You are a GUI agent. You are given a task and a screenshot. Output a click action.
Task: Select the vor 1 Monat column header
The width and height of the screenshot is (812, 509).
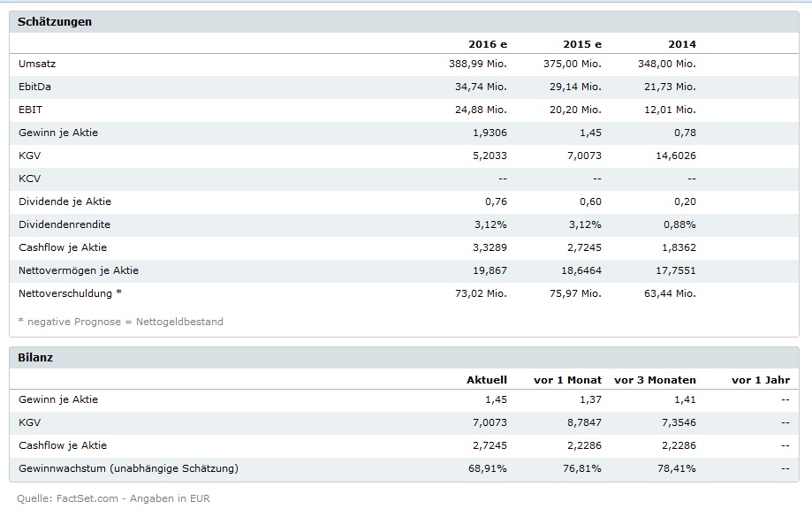pos(567,380)
